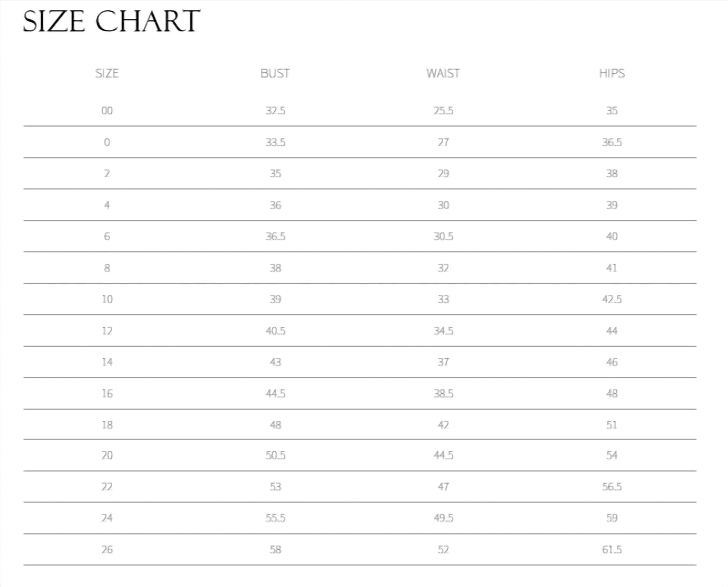
Task: Click bust value 40.5
Action: click(x=275, y=331)
